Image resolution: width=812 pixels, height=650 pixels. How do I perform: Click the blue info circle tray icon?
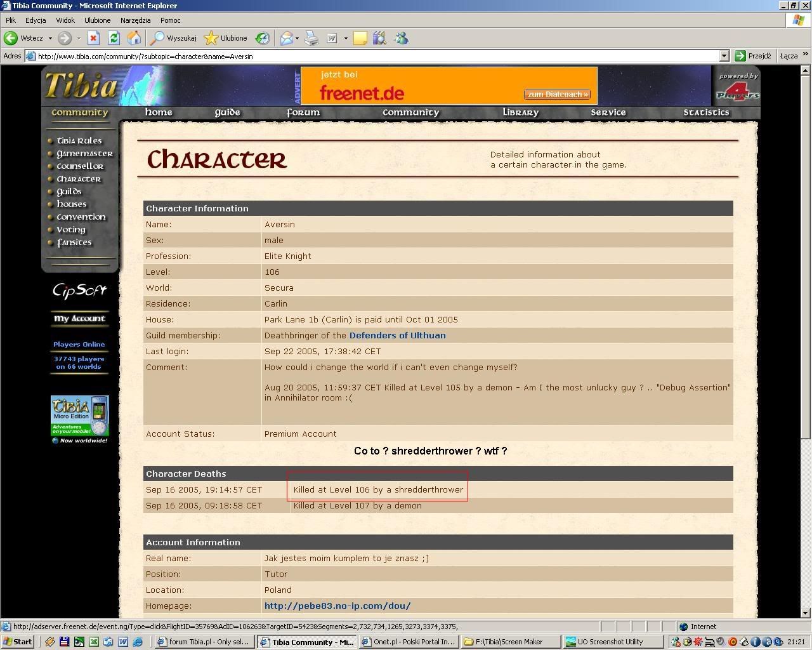pos(754,642)
